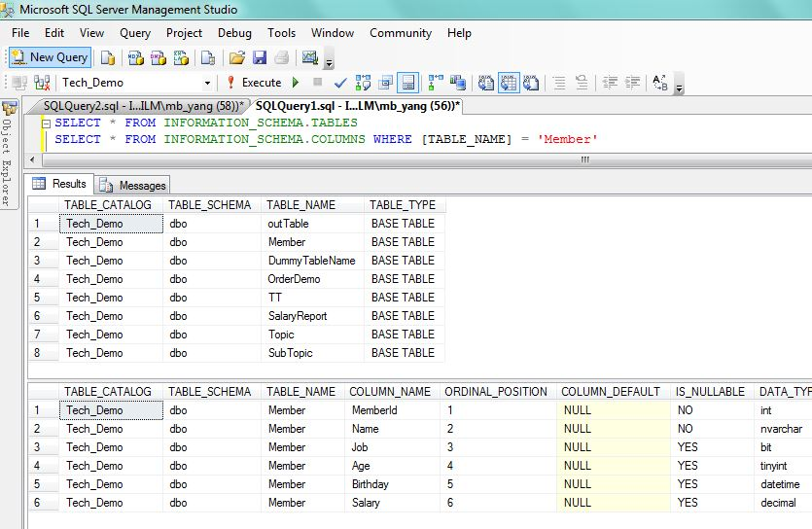Uncomment the selected lines
The width and height of the screenshot is (812, 529).
[582, 83]
